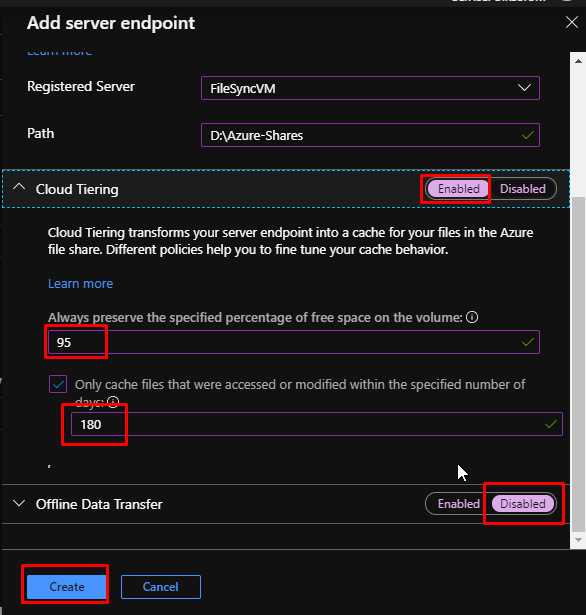Open the Registered Server dropdown
This screenshot has width=586, height=615.
point(370,88)
